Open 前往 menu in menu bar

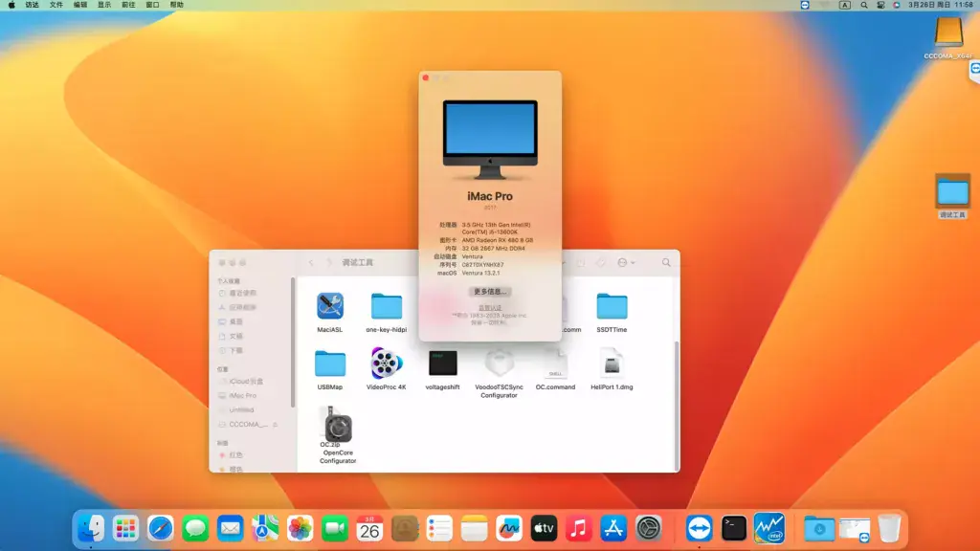(128, 5)
